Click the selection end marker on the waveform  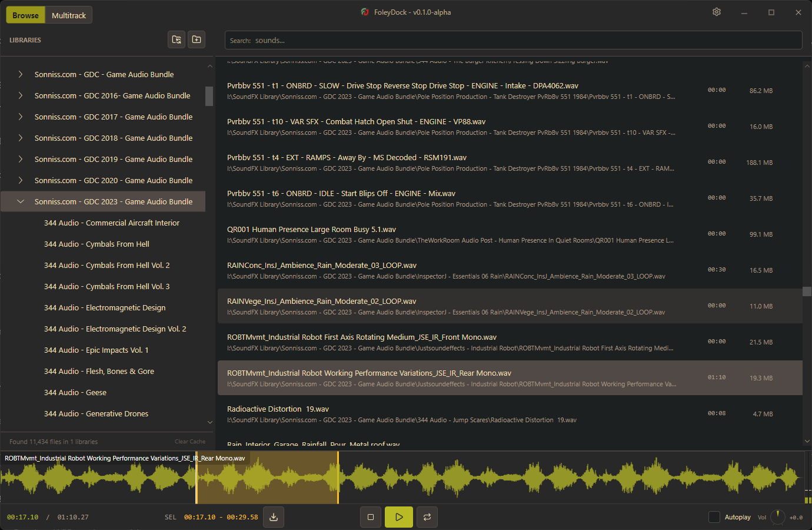click(x=338, y=478)
